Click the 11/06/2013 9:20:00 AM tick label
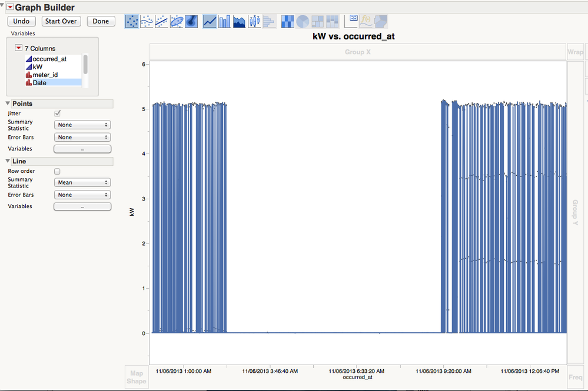Image resolution: width=588 pixels, height=391 pixels. point(443,371)
